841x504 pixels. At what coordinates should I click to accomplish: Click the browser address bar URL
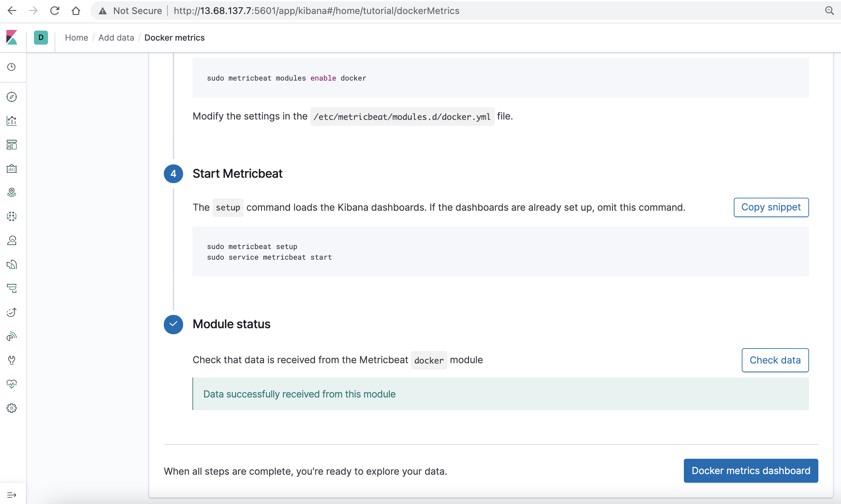pyautogui.click(x=316, y=11)
